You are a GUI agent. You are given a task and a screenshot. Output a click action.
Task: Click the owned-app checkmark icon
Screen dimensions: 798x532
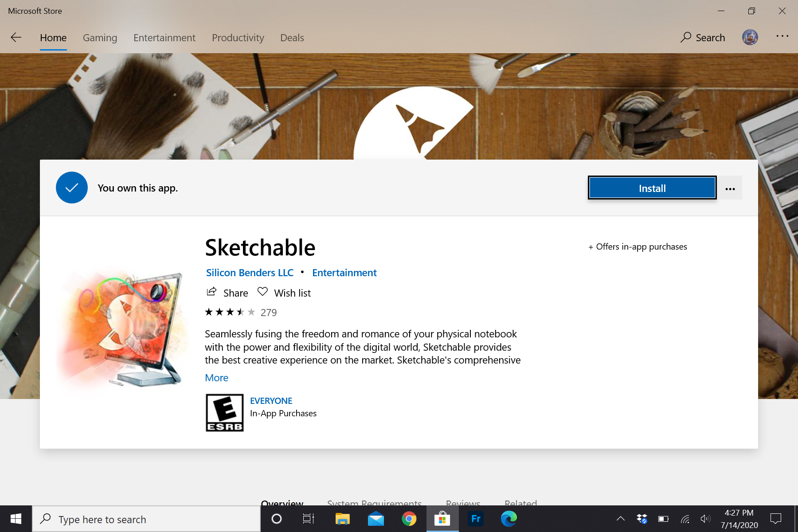coord(72,188)
